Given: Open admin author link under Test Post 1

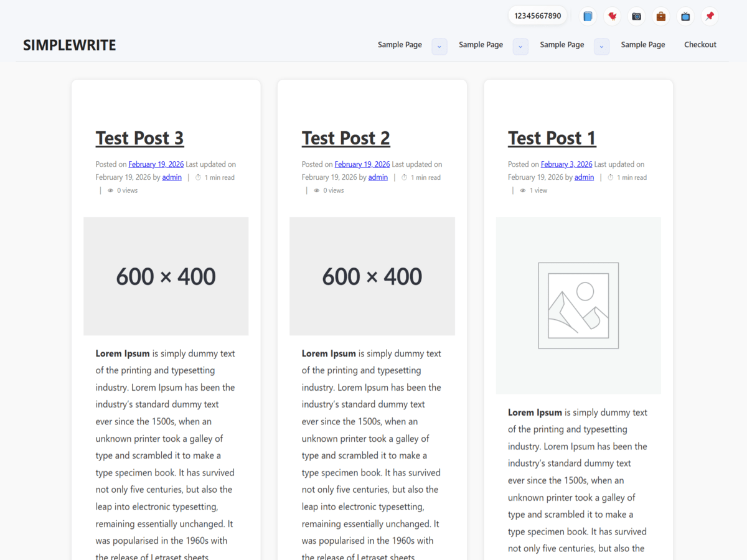Looking at the screenshot, I should (x=584, y=177).
